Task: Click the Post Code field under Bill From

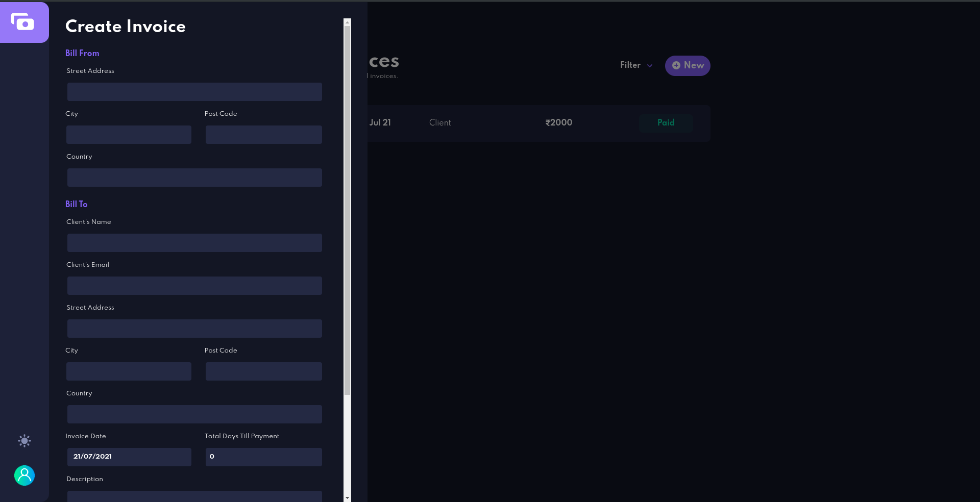Action: (263, 135)
